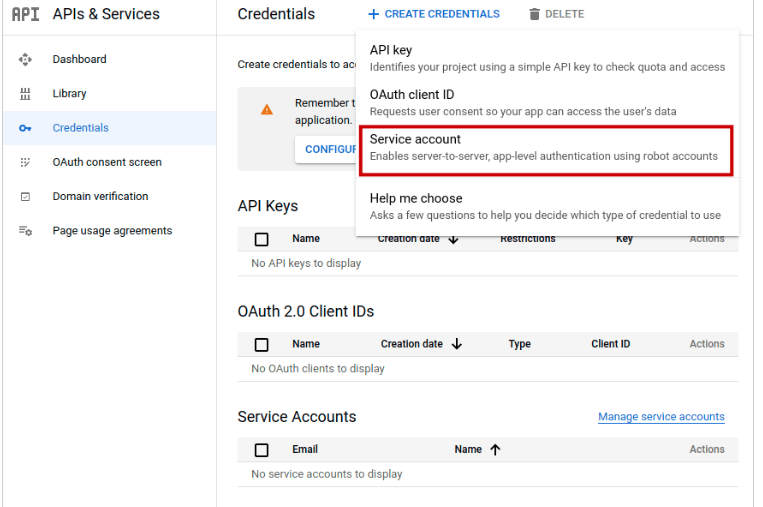Click the OAuth consent screen icon
The image size is (763, 507).
pos(25,162)
